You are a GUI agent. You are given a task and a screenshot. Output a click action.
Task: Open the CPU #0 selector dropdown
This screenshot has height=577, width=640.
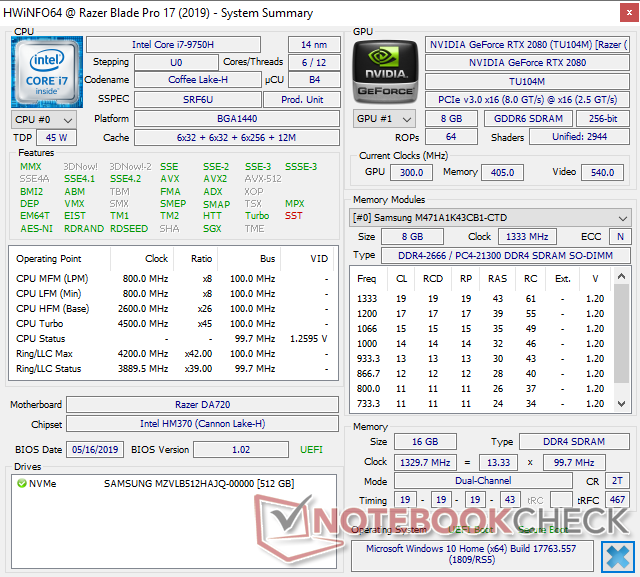44,120
